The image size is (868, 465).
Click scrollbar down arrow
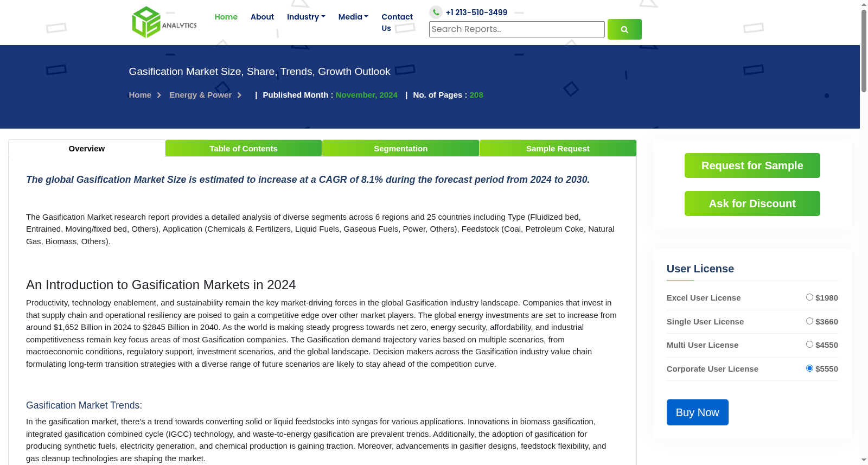864,460
